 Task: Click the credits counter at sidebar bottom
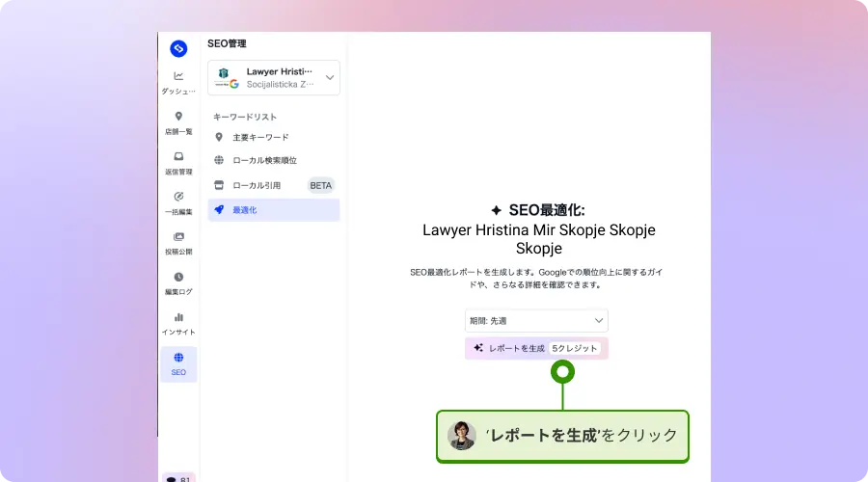pyautogui.click(x=179, y=477)
